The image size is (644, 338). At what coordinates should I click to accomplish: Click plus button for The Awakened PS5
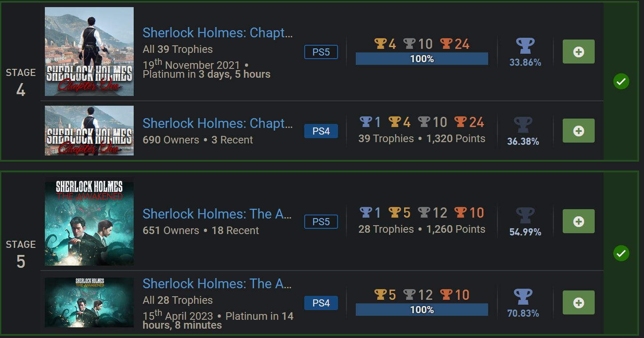[x=578, y=221]
